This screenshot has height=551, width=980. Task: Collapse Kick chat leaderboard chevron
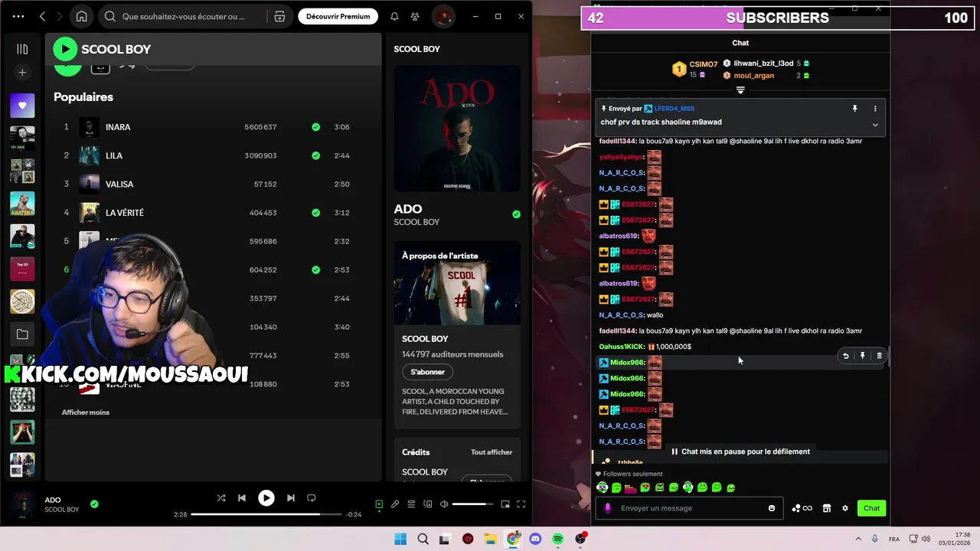[x=740, y=90]
